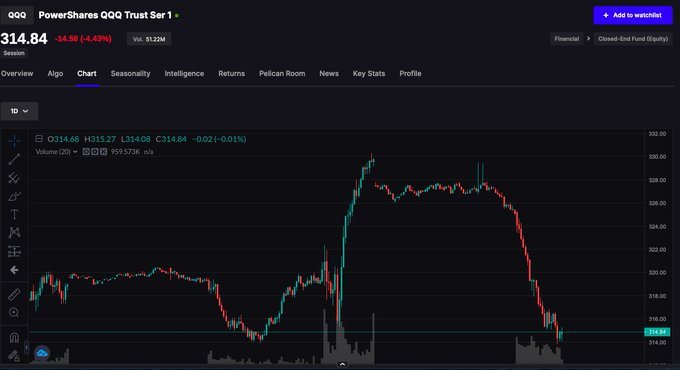Collapse the chart legend toggle
This screenshot has width=680, height=370.
pyautogui.click(x=39, y=139)
